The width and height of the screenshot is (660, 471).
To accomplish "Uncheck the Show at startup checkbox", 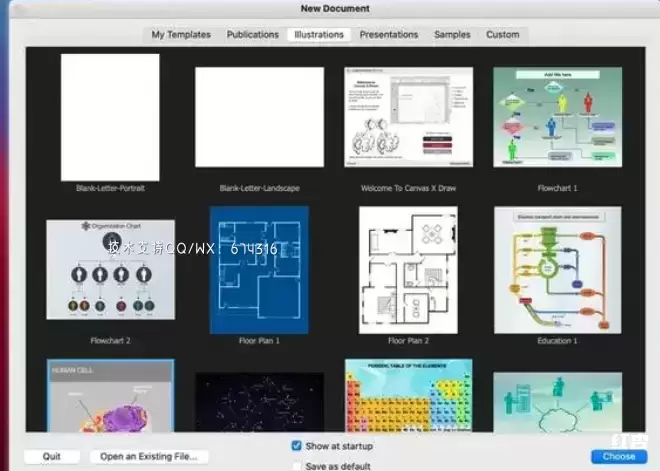I will click(296, 445).
